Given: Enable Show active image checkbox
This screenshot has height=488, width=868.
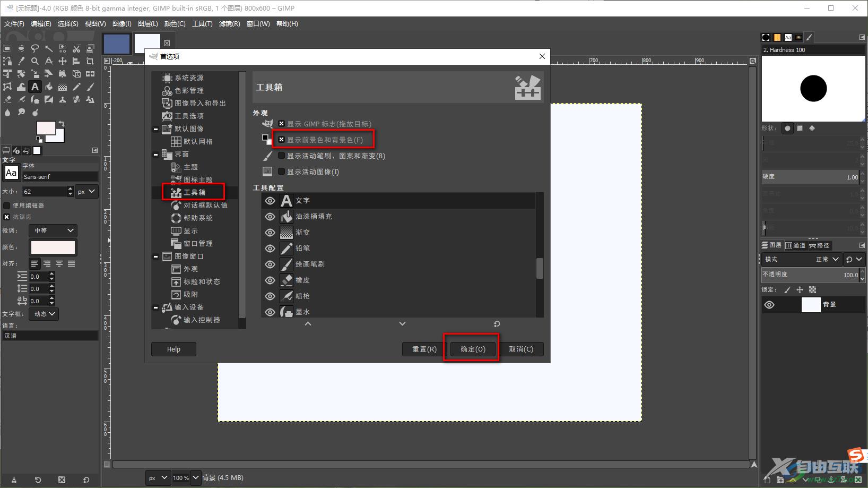Looking at the screenshot, I should coord(282,172).
